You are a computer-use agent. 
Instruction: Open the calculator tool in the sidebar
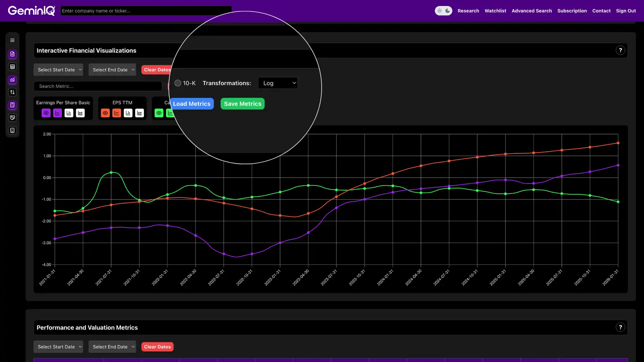12,105
